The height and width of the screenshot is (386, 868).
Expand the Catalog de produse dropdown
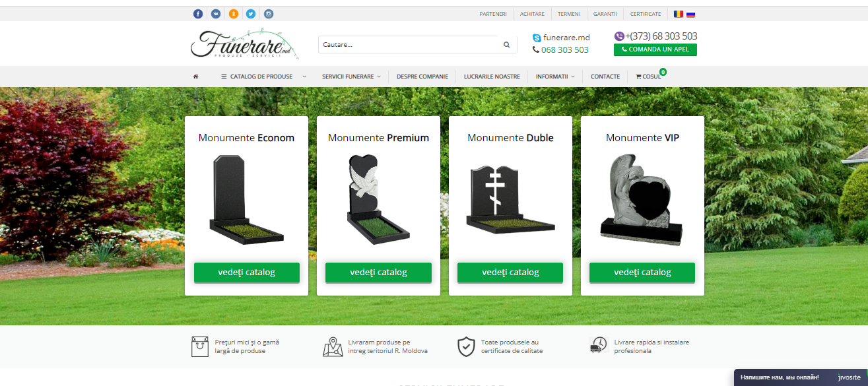click(263, 77)
